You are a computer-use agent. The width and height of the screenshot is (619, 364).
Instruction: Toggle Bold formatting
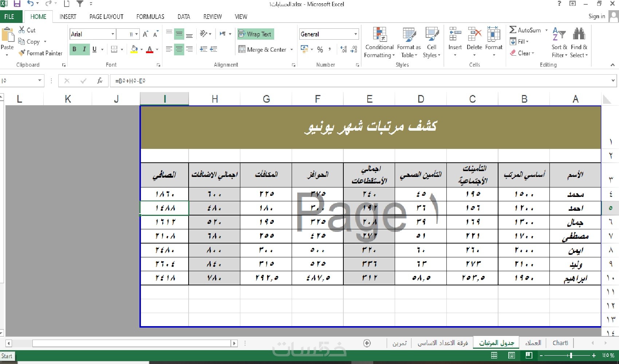coord(74,49)
